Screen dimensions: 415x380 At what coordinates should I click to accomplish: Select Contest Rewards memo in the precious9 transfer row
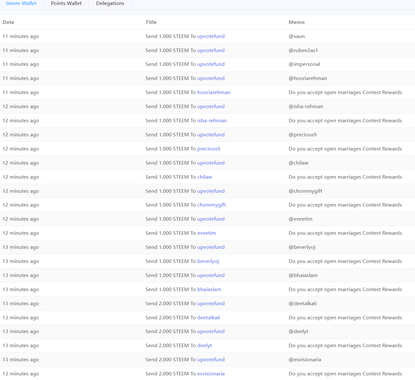(x=345, y=149)
